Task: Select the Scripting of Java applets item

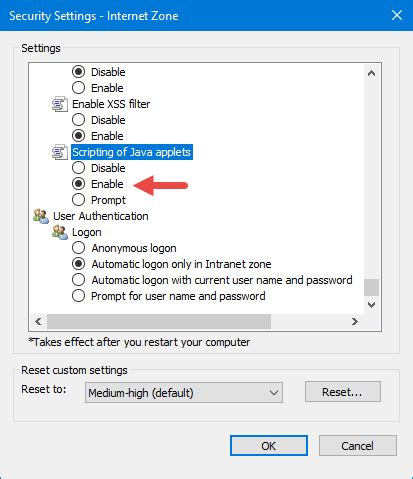Action: (132, 152)
